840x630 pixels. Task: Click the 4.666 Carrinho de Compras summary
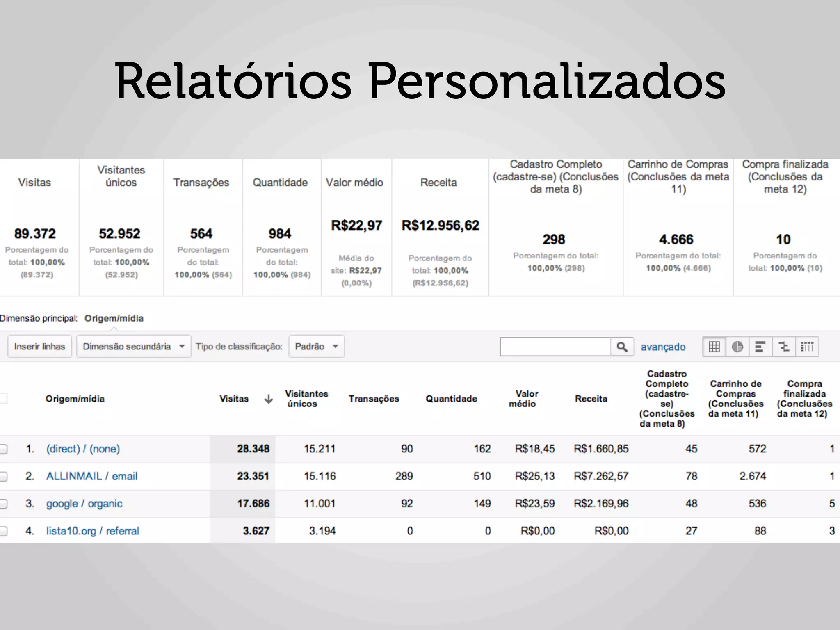(676, 240)
